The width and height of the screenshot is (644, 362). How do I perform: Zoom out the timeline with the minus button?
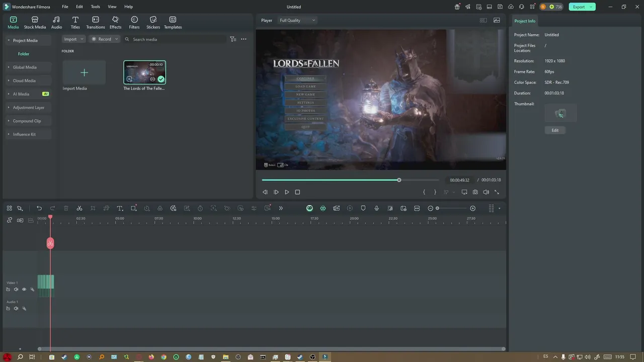(x=430, y=208)
